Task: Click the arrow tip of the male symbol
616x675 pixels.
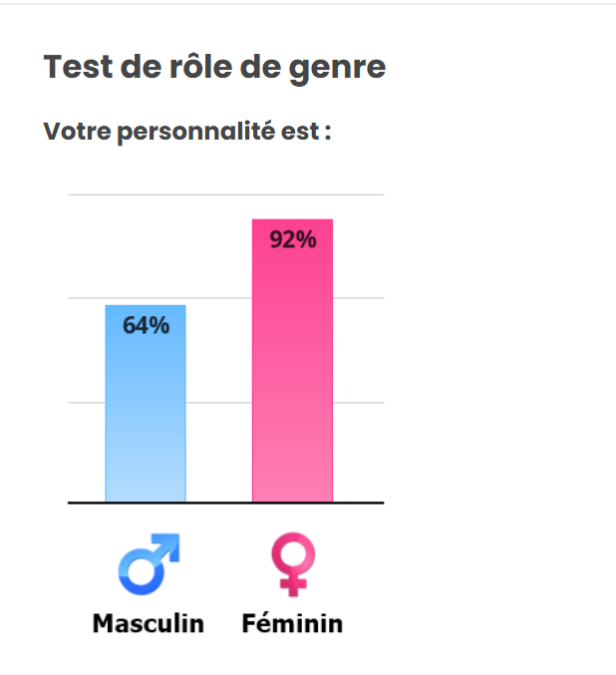Action: pos(171,542)
